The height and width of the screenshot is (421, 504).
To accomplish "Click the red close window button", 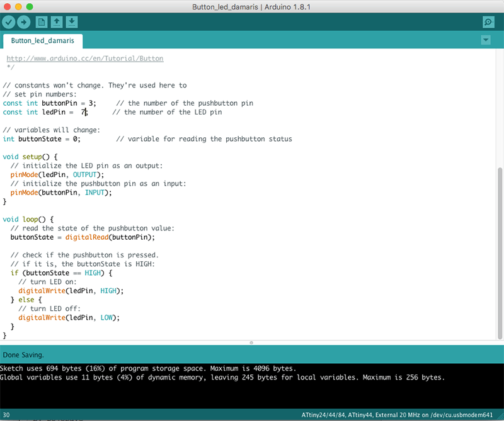I will coord(7,6).
